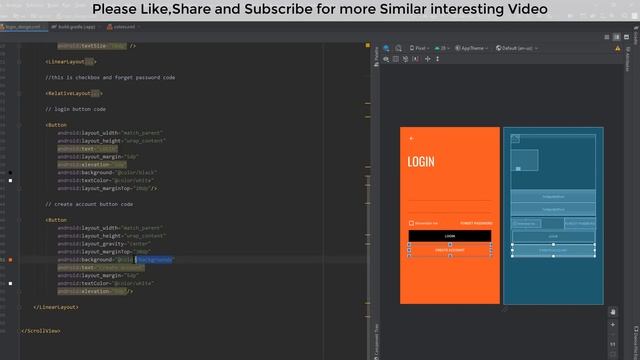640x360 pixels.
Task: Switch to the colors.xml editor tab
Action: click(121, 27)
